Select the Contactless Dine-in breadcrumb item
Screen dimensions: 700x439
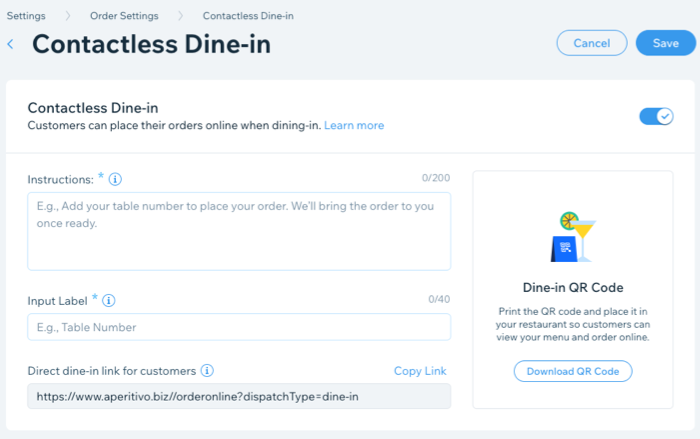[248, 16]
